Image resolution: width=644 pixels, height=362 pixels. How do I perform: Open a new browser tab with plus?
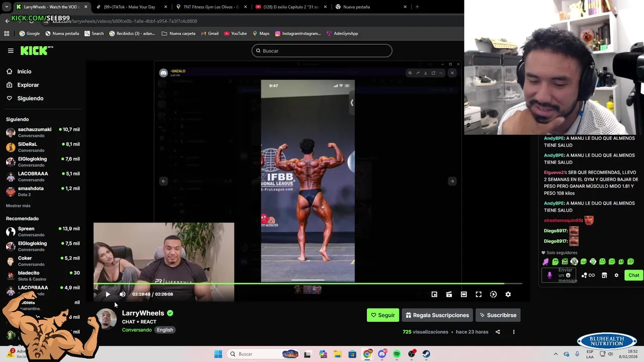click(417, 7)
